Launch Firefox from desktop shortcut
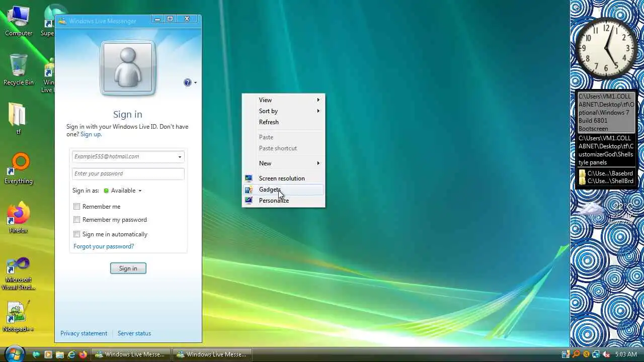Screen dimensions: 644x362 19,218
